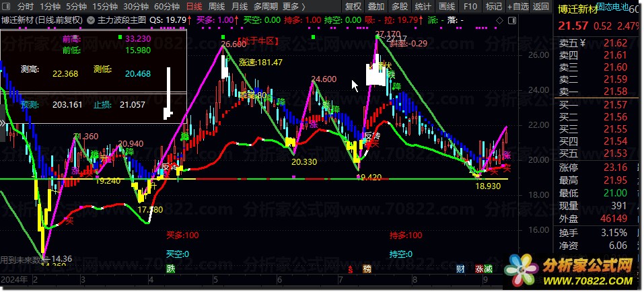Click the 叠加 overlay button
The width and height of the screenshot is (644, 292).
tap(376, 7)
